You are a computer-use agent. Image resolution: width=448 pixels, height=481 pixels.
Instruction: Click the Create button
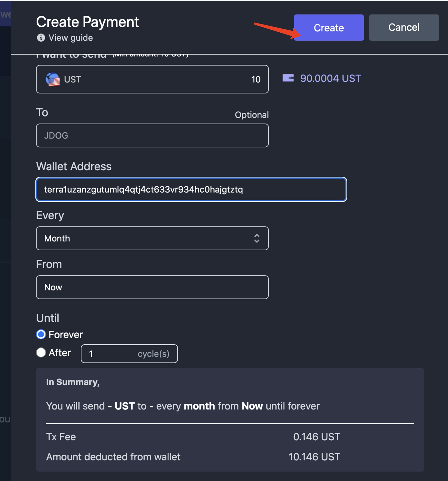coord(329,28)
